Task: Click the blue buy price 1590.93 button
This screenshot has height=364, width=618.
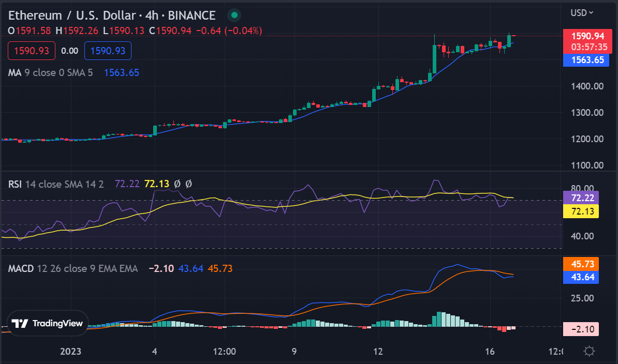Action: (108, 51)
